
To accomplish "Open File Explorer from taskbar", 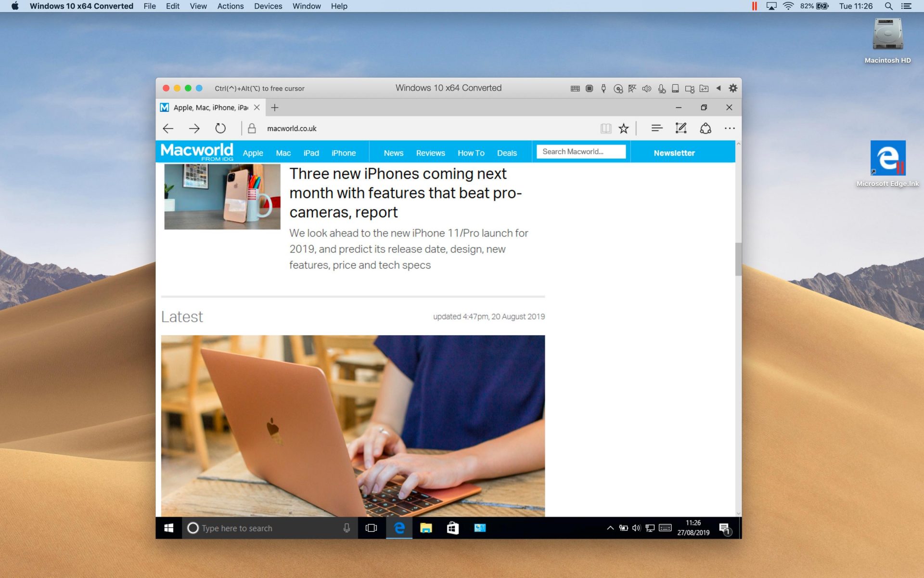I will click(x=426, y=528).
